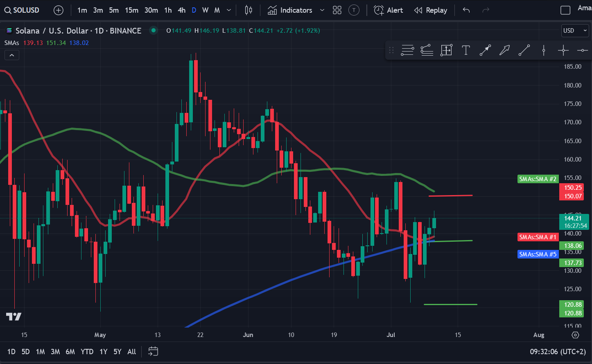The image size is (592, 364).
Task: Undo the last chart action
Action: [x=466, y=10]
